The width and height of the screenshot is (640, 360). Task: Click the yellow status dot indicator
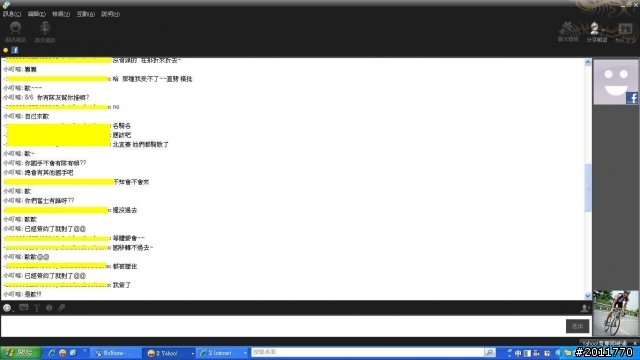(x=6, y=50)
